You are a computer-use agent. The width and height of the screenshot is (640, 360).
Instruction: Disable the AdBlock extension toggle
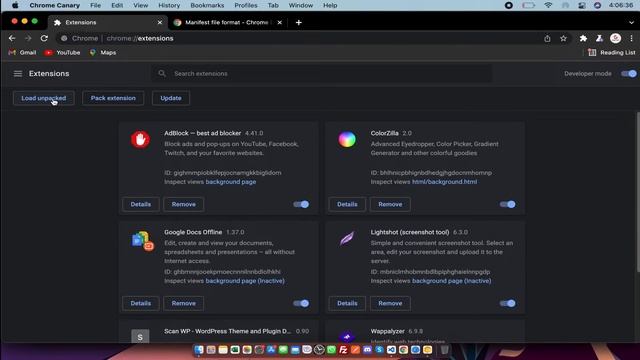pos(301,204)
